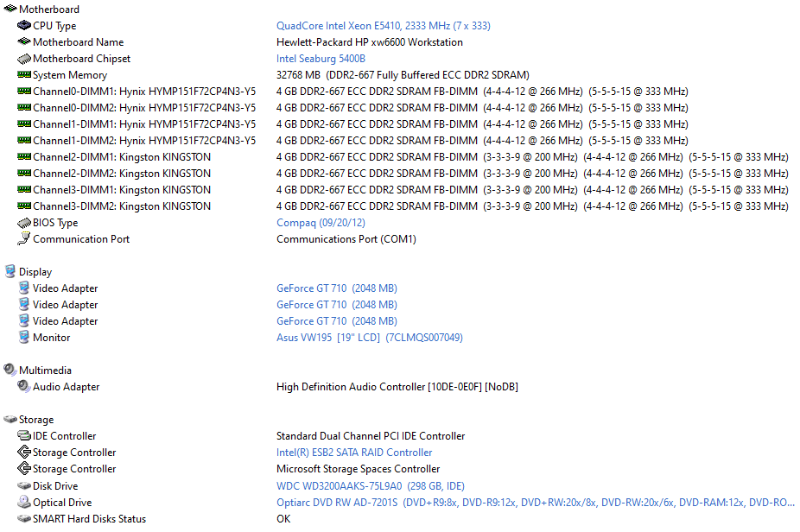Viewport: 800px width, 532px height.
Task: Select the System Memory label
Action: 70,75
